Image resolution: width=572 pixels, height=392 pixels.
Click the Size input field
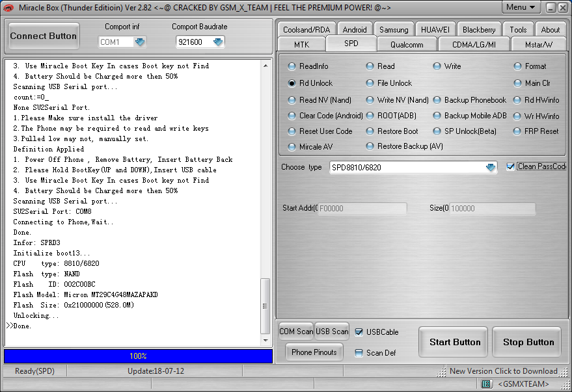click(x=492, y=209)
